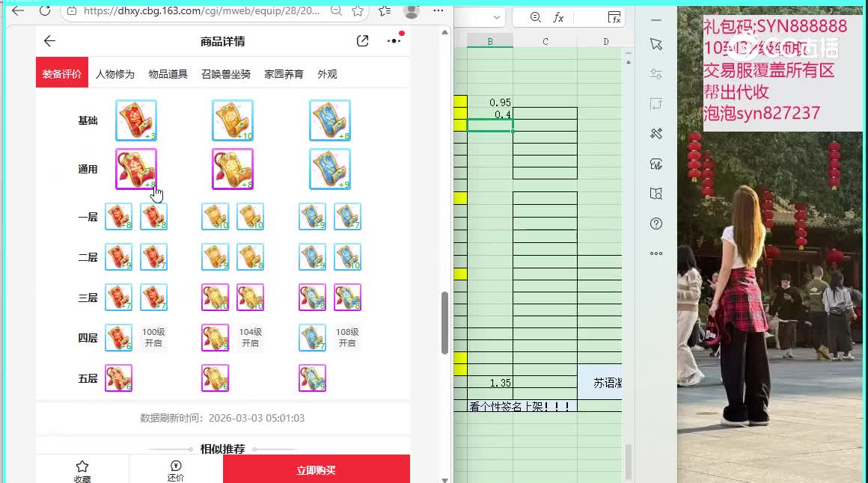Select the gold +10 scroll in 基础 row
Image resolution: width=868 pixels, height=483 pixels.
[233, 120]
